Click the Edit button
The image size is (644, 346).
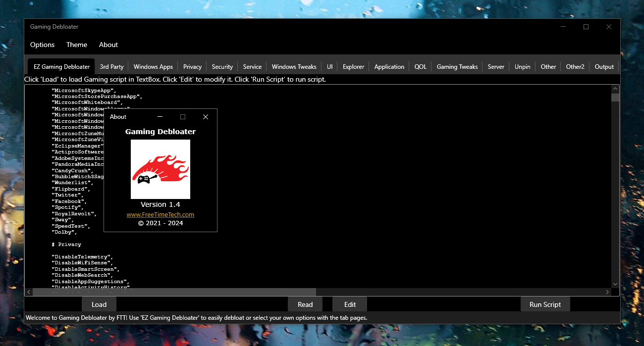pos(350,304)
